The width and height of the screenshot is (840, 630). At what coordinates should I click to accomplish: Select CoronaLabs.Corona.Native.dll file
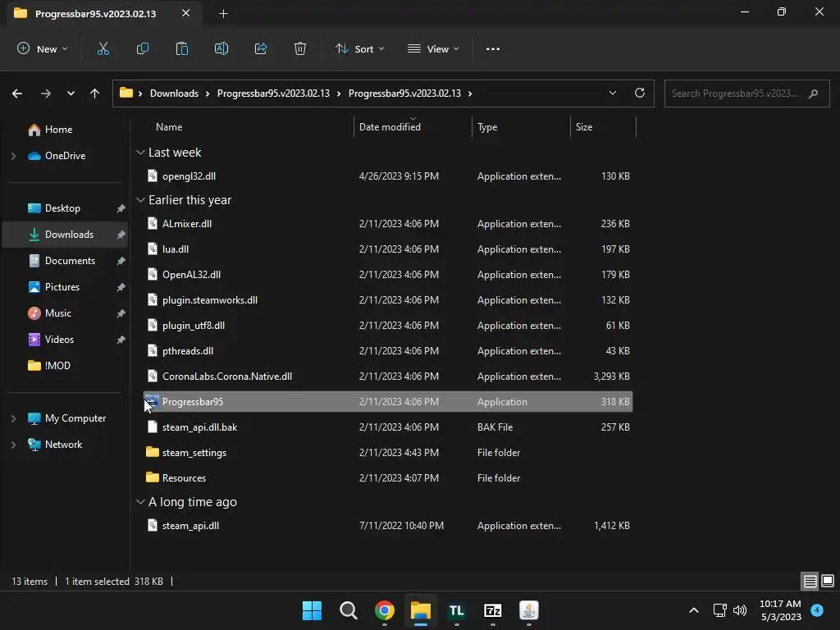tap(388, 377)
